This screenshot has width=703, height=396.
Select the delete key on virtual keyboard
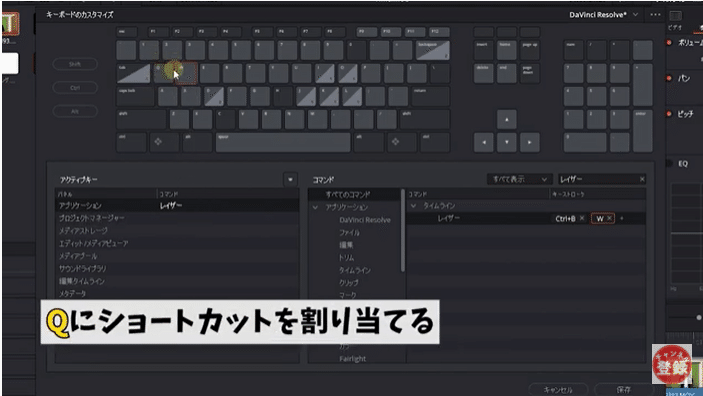(x=484, y=73)
